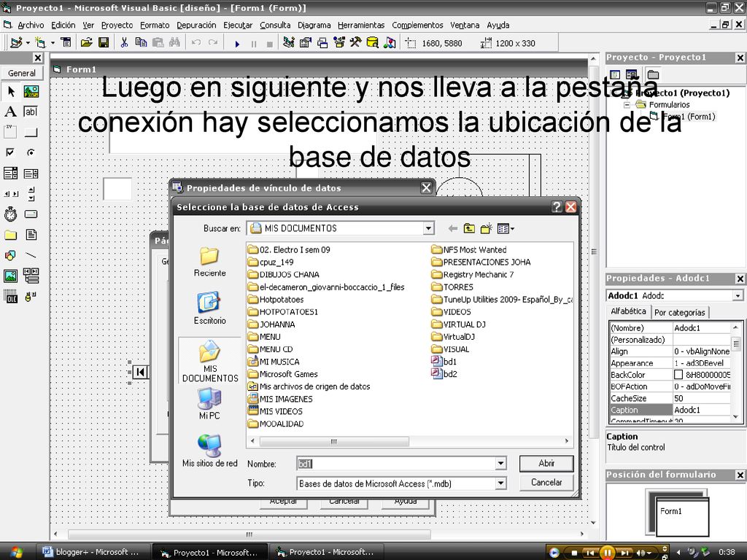Select the CommandButton control tool
The height and width of the screenshot is (560, 747).
(31, 132)
